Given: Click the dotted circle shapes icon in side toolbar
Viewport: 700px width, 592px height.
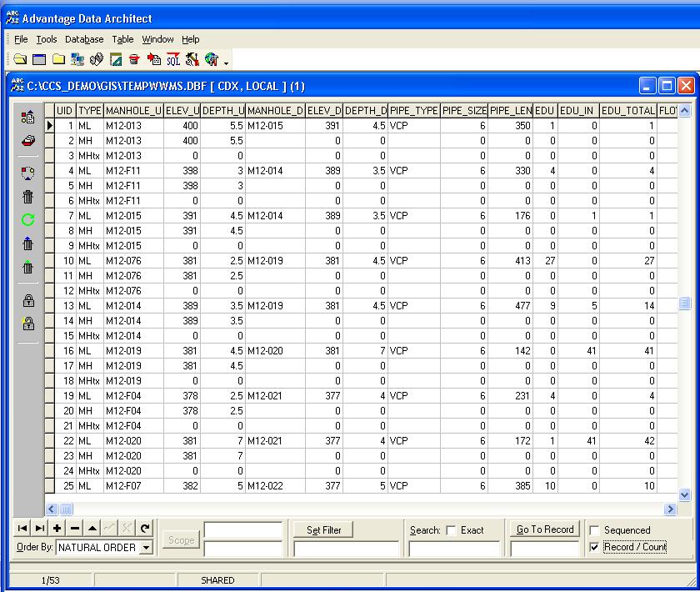Looking at the screenshot, I should [x=27, y=173].
